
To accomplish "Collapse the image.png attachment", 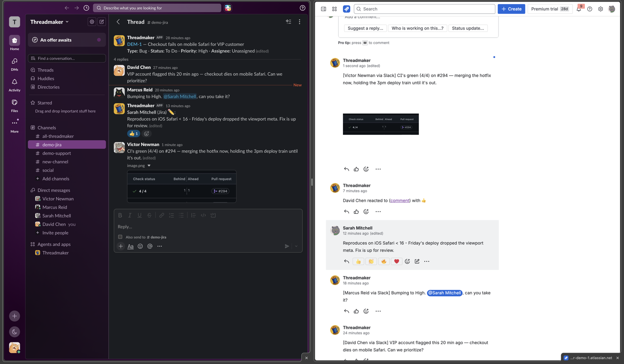I will pos(149,165).
